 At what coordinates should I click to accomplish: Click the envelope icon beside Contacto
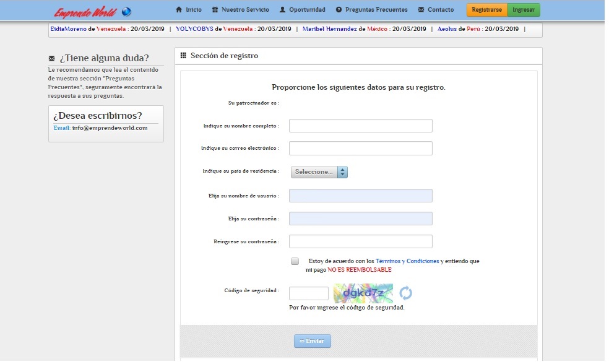(x=421, y=10)
